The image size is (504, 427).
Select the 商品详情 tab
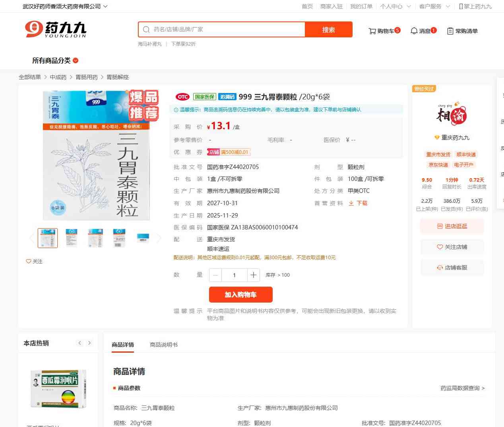[123, 345]
